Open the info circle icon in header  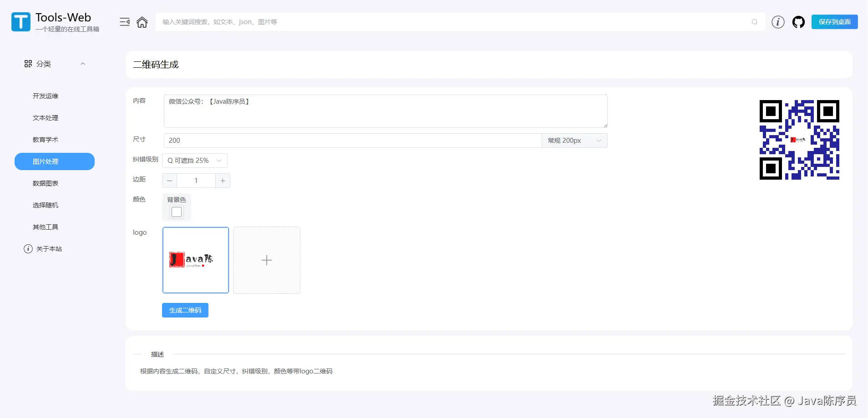coord(778,22)
